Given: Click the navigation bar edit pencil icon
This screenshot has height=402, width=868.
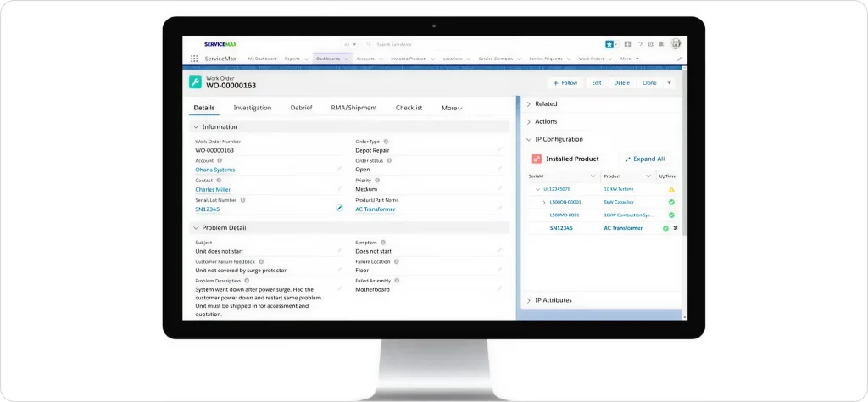Looking at the screenshot, I should tap(679, 59).
